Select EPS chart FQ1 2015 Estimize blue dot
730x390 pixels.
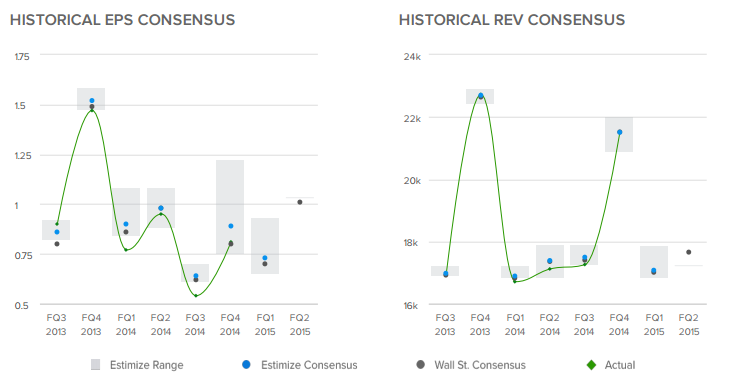click(265, 258)
